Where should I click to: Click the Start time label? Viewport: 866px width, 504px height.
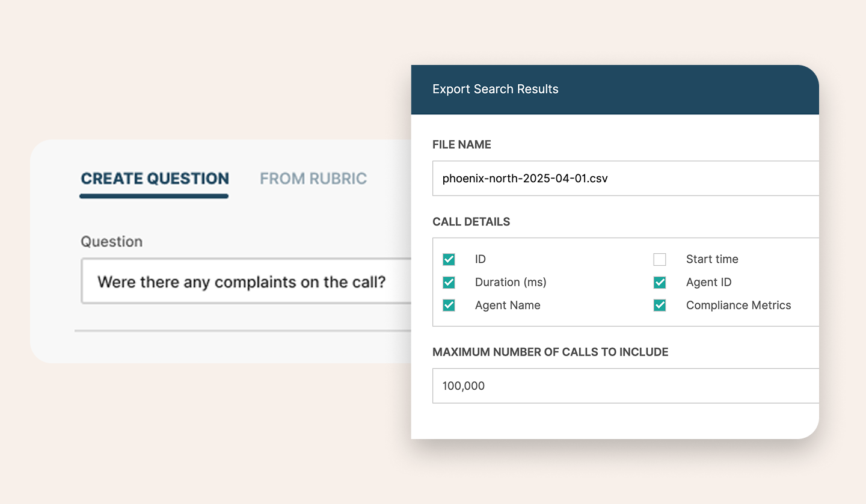[712, 259]
